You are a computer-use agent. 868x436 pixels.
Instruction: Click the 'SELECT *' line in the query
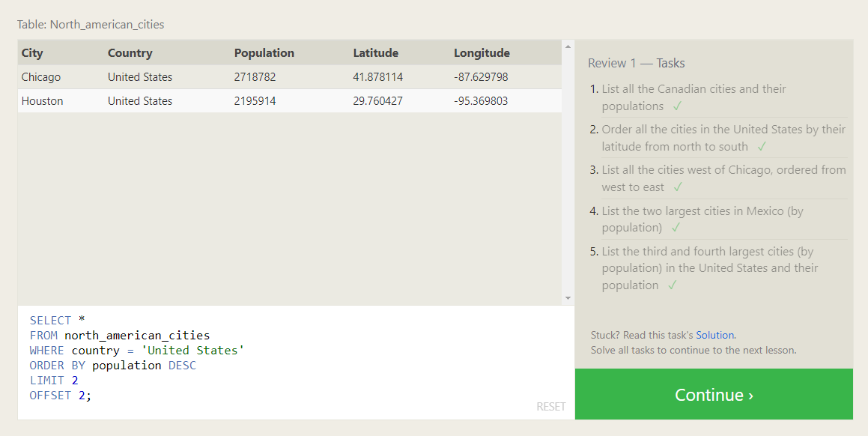coord(58,320)
